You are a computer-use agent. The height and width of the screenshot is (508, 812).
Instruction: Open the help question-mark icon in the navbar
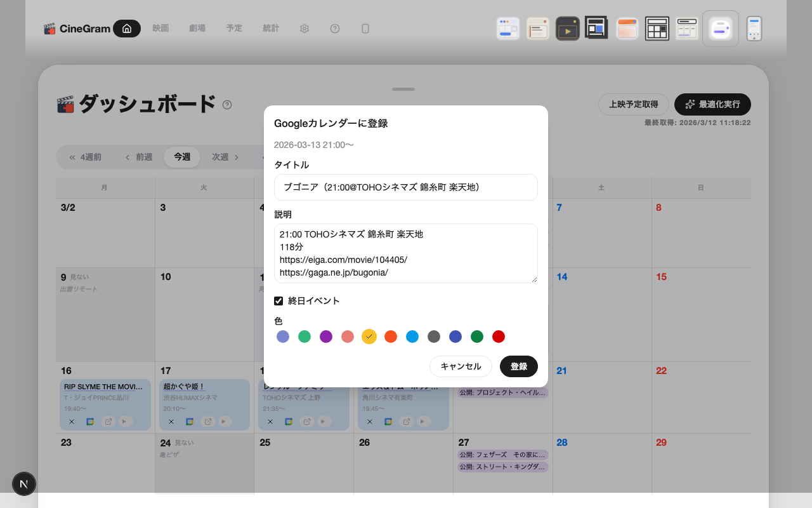[x=335, y=29]
